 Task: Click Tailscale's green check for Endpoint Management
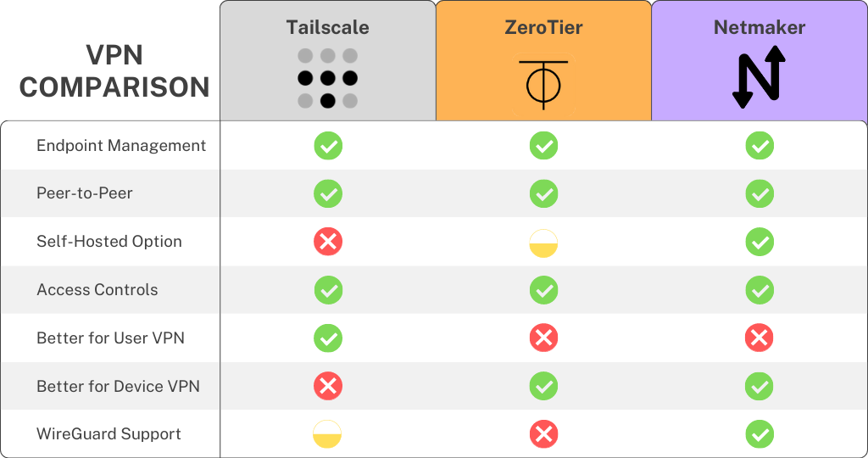tap(328, 146)
